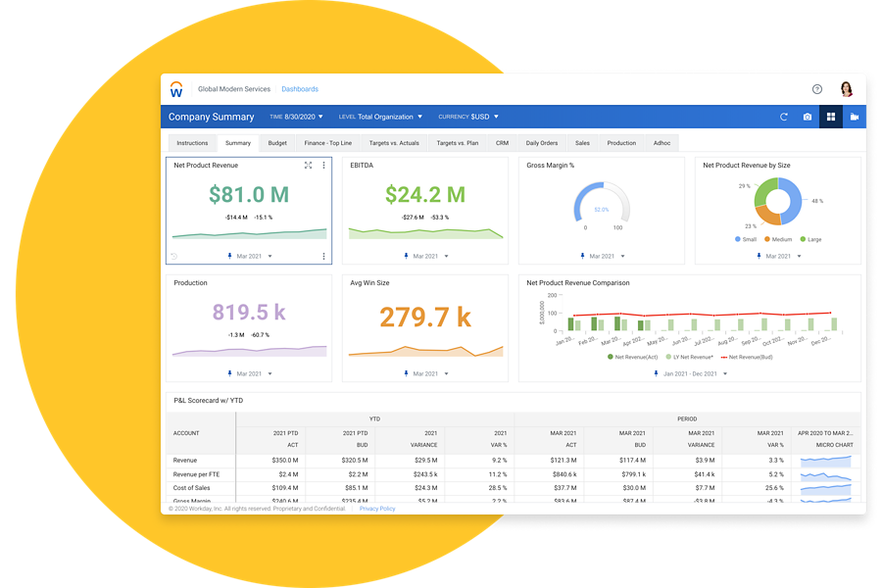Click the refresh icon in blue header
882x588 pixels.
tap(783, 117)
